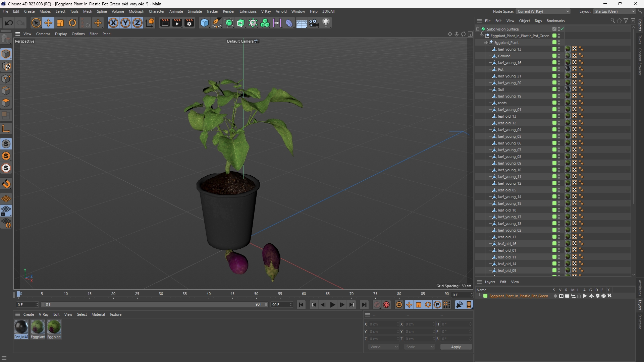Toggle Y axis lock icon
The image size is (644, 362).
pos(125,23)
